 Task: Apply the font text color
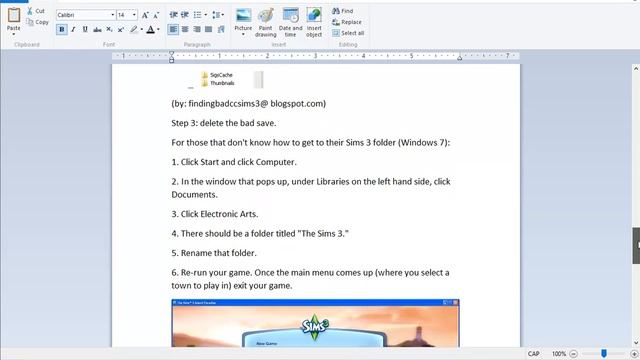coord(151,29)
